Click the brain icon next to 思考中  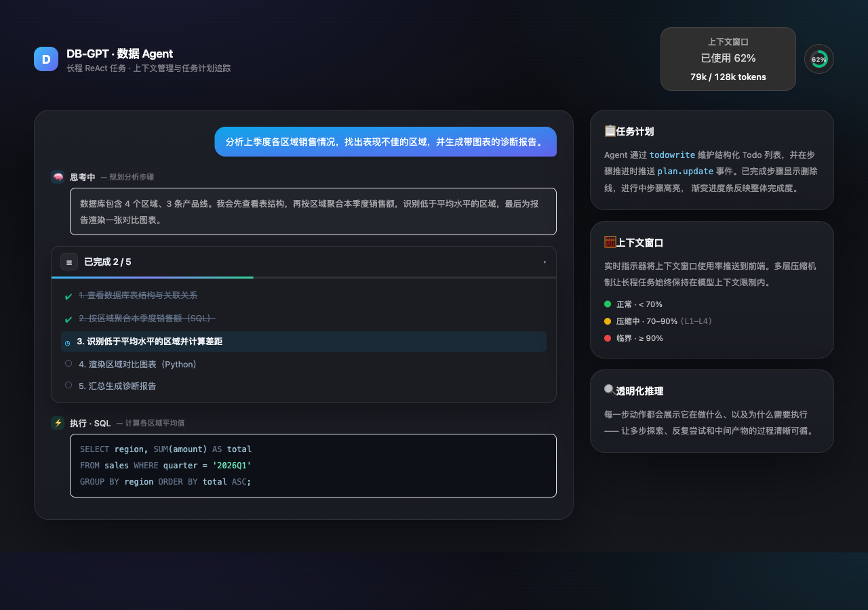point(58,177)
